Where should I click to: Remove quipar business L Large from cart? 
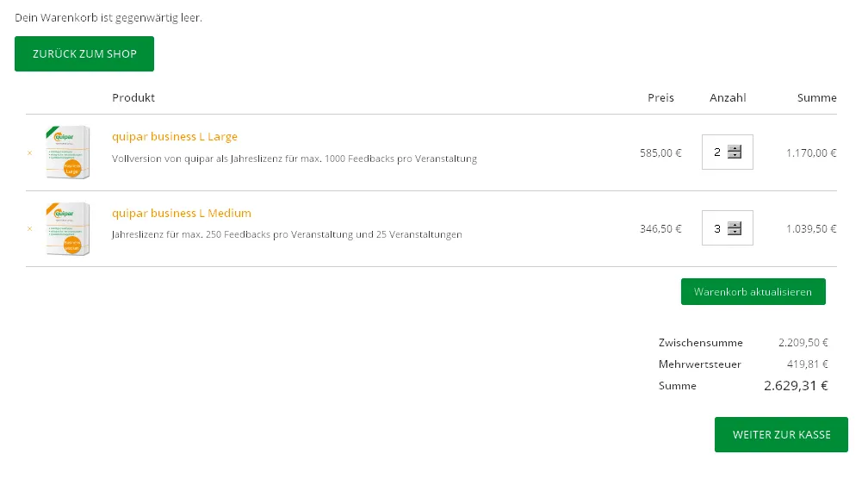coord(30,152)
